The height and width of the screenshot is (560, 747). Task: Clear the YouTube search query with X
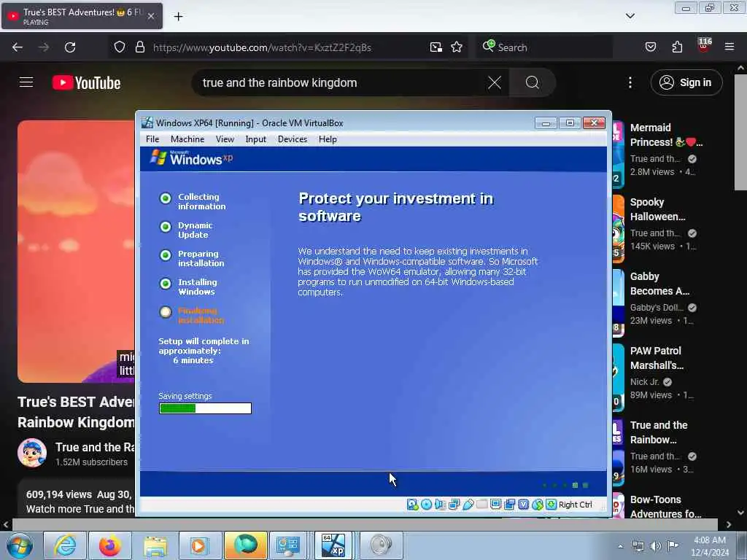495,83
